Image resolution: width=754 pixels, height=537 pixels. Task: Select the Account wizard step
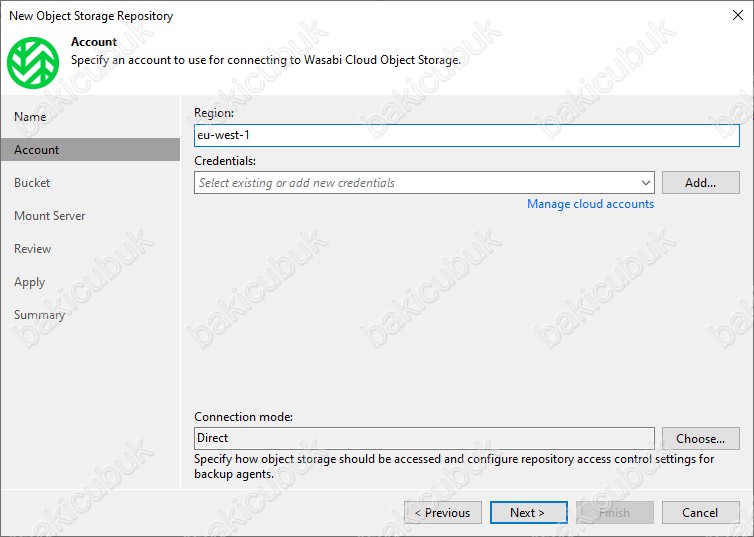click(x=90, y=150)
